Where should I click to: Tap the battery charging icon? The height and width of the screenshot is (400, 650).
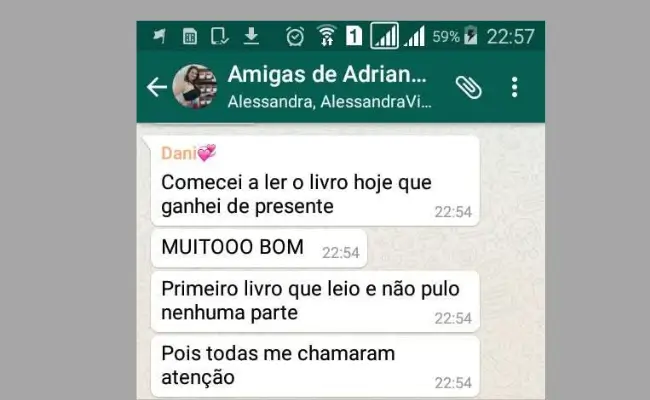click(471, 36)
